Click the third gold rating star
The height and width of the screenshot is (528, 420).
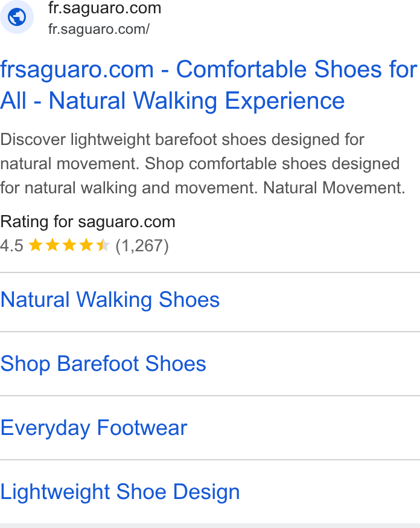point(69,245)
